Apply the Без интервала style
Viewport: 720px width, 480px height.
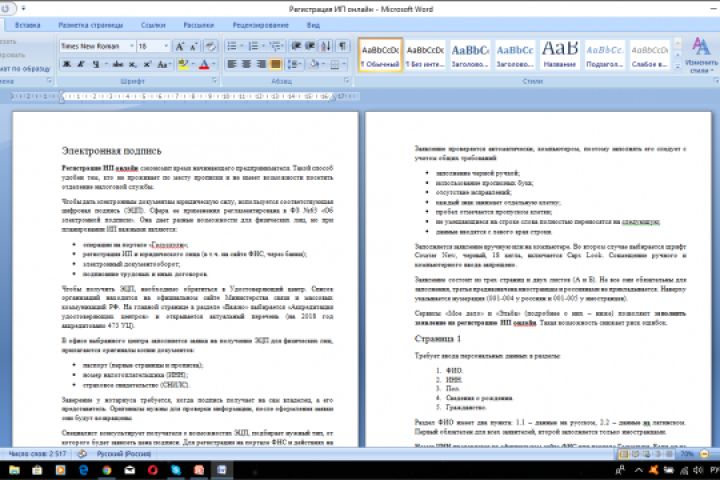425,55
